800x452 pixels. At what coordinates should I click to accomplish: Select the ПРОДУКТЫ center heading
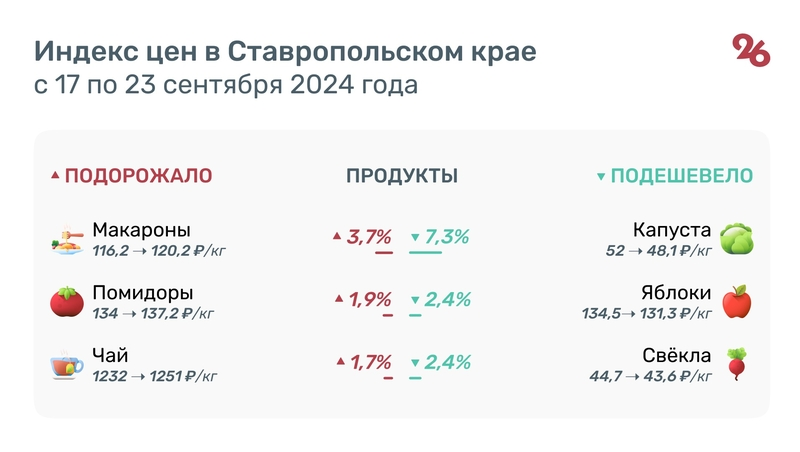(x=401, y=176)
